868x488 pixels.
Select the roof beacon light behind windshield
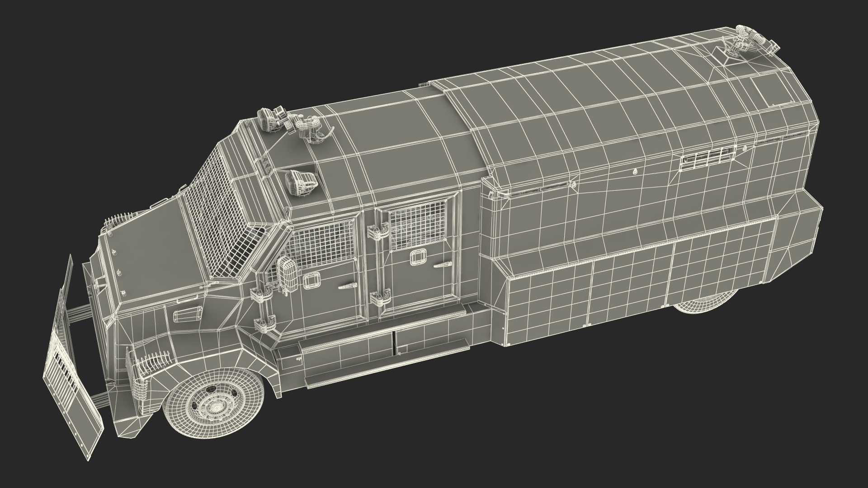click(302, 183)
